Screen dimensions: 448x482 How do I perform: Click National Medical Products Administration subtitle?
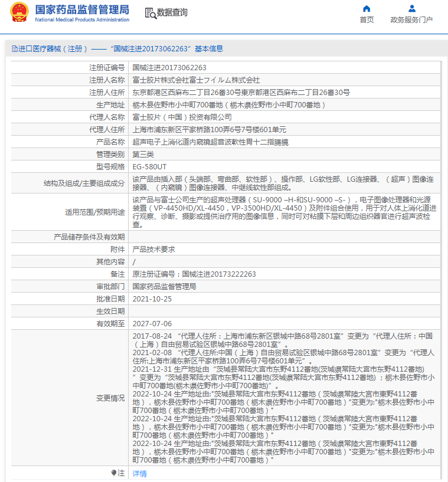click(82, 19)
